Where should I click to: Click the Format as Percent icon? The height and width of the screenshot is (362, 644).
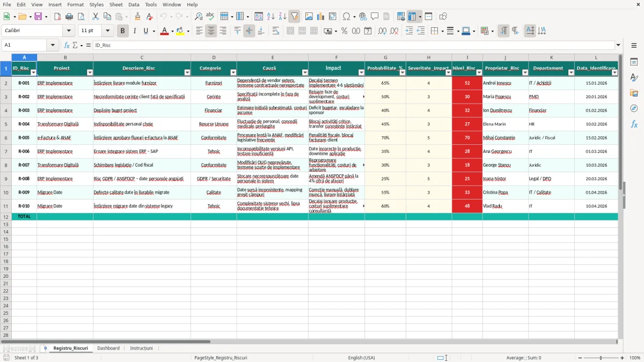[345, 31]
